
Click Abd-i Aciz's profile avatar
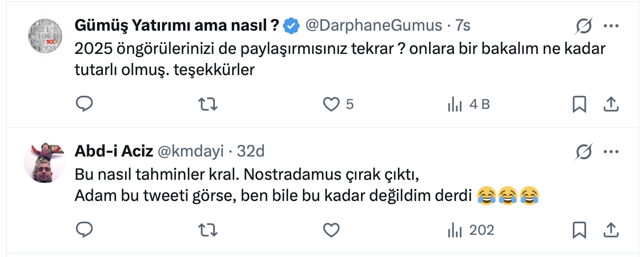(45, 162)
